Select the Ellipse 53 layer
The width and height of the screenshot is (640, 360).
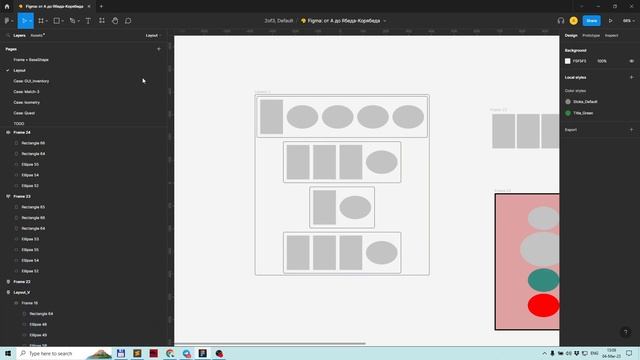pos(30,239)
